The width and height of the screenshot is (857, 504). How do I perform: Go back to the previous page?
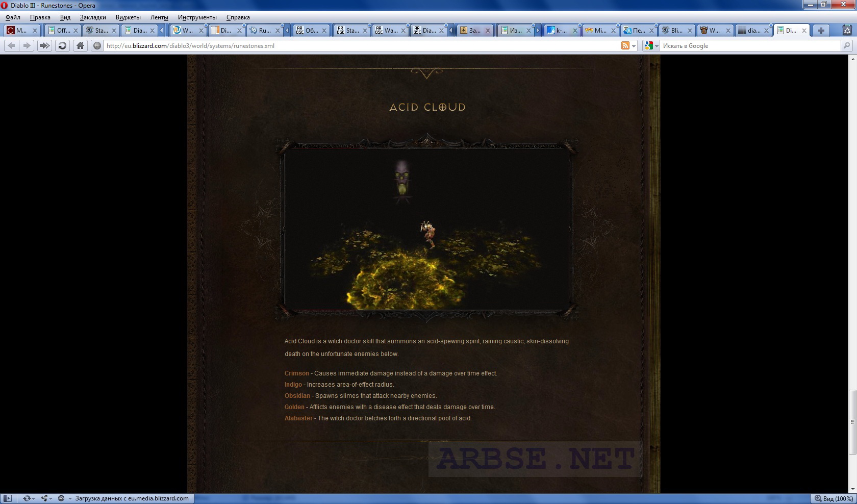(11, 46)
